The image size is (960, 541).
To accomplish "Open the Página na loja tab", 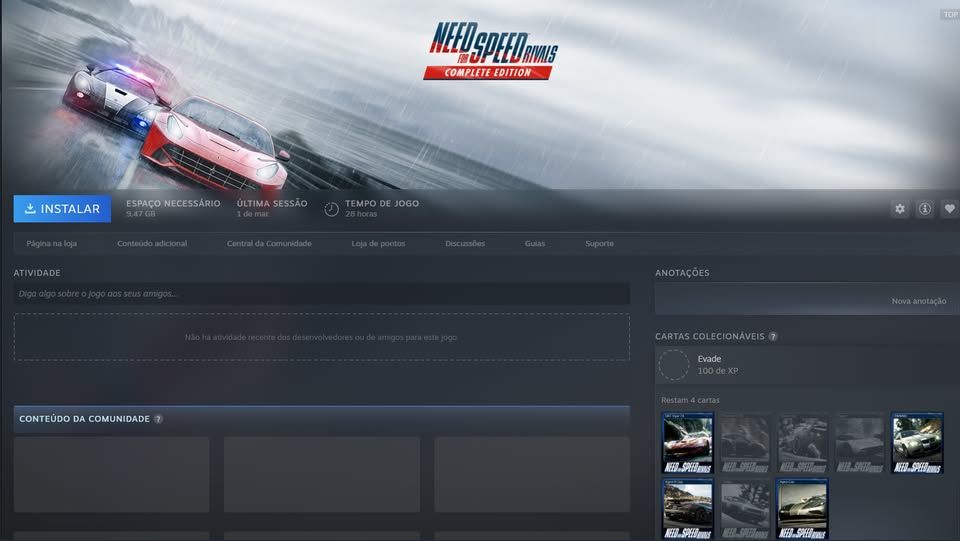I will (51, 244).
